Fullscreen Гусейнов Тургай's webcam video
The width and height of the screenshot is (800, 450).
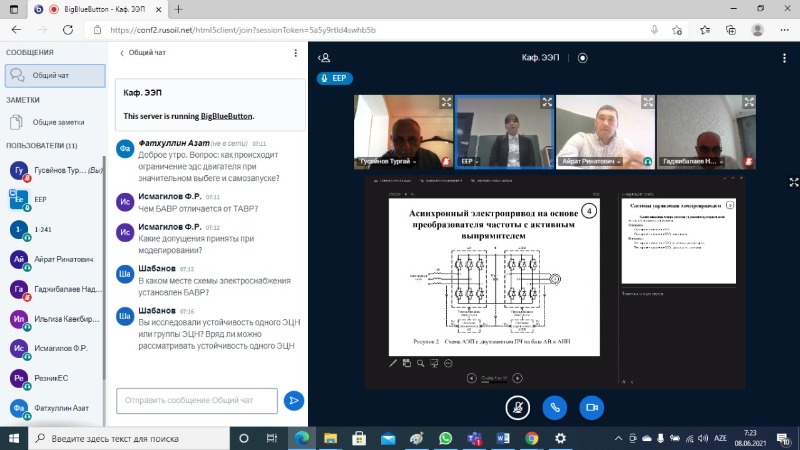[x=447, y=101]
